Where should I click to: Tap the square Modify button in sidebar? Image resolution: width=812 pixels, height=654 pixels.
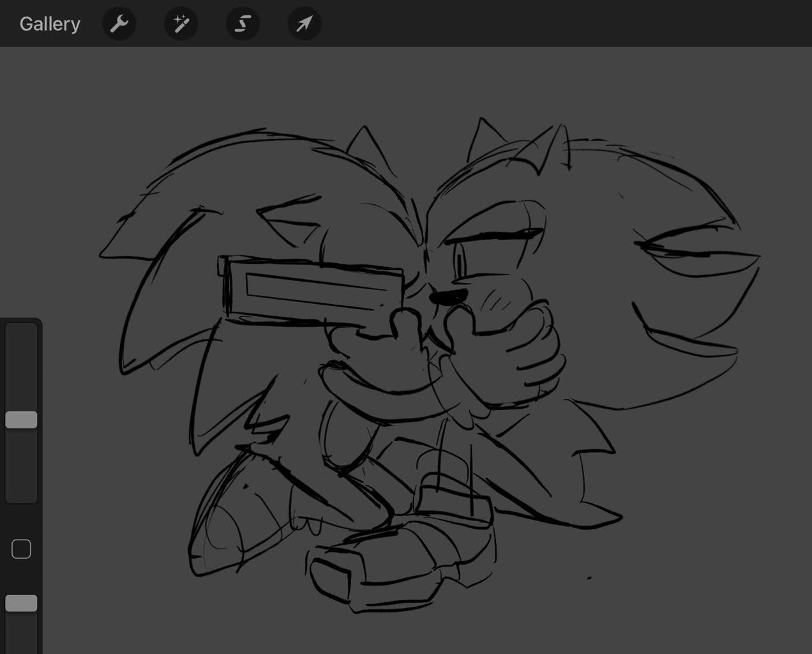click(x=21, y=549)
